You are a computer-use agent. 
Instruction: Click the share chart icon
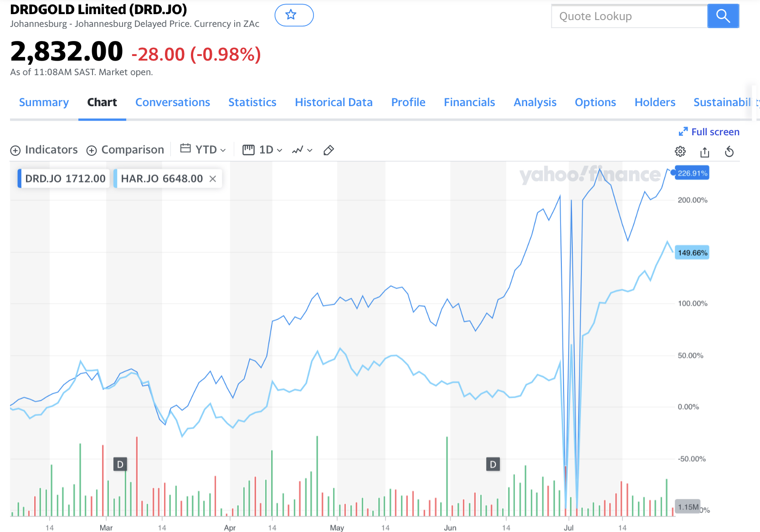704,152
